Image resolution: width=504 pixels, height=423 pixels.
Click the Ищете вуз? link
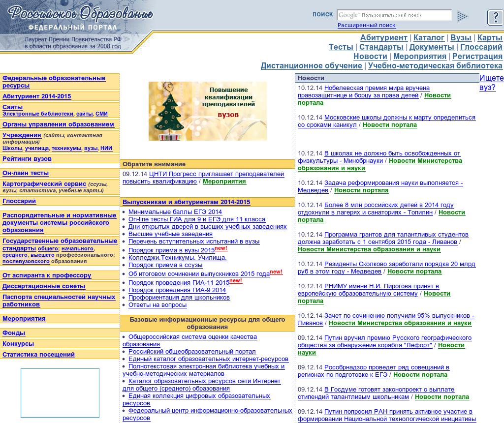click(491, 83)
